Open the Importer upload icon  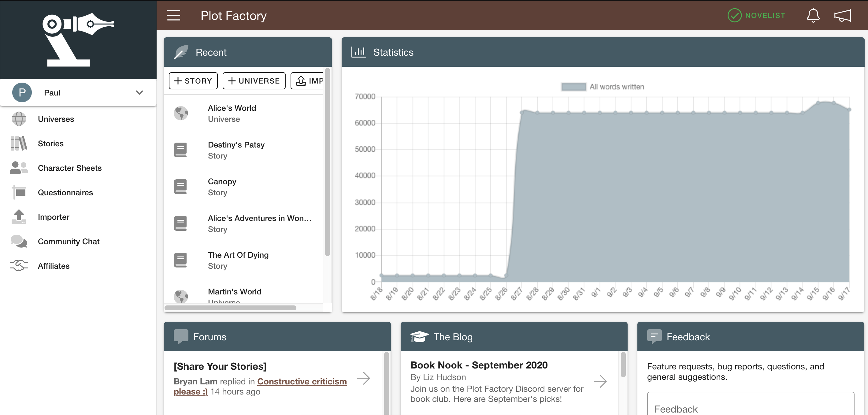pyautogui.click(x=19, y=217)
